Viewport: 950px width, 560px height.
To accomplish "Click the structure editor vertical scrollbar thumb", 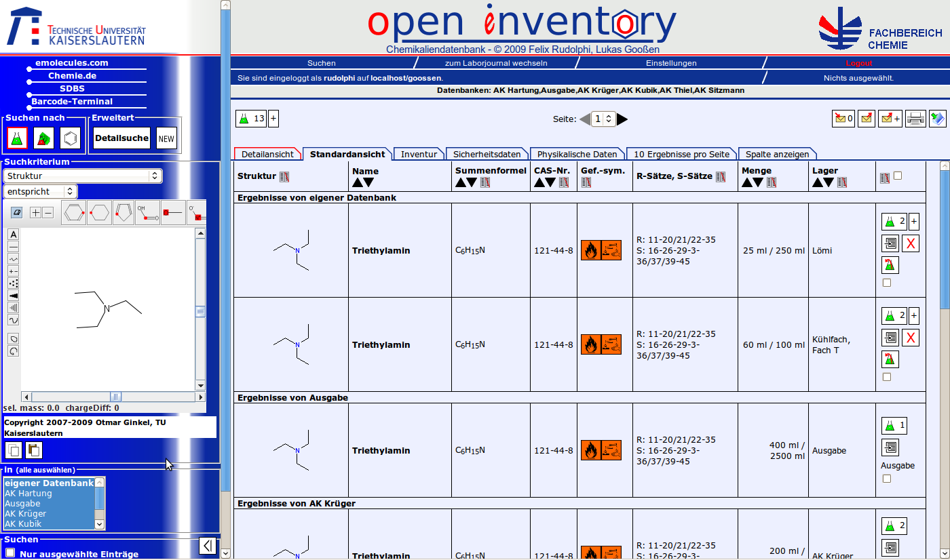I will click(x=200, y=312).
